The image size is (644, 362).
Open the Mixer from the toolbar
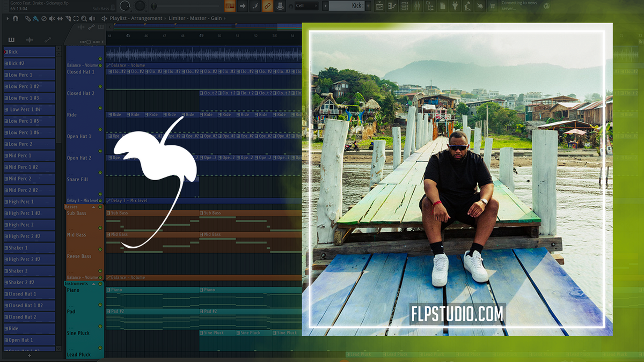point(418,6)
